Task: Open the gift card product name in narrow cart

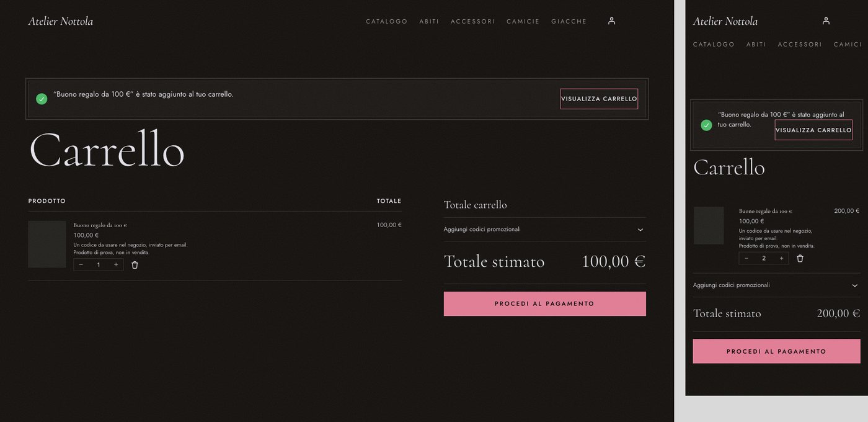Action: [765, 211]
